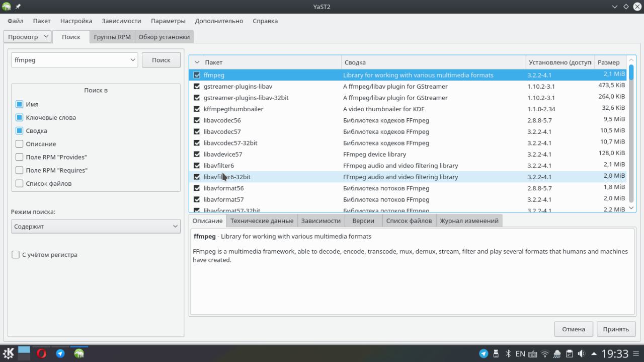This screenshot has height=362, width=644.
Task: Open the 'Пакет' menu
Action: pyautogui.click(x=42, y=21)
